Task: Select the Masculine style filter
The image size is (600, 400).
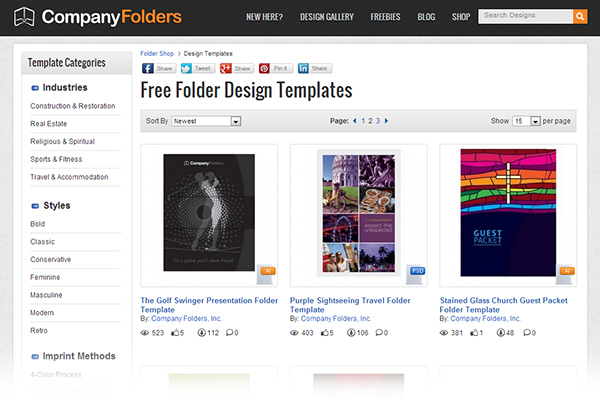Action: [46, 295]
